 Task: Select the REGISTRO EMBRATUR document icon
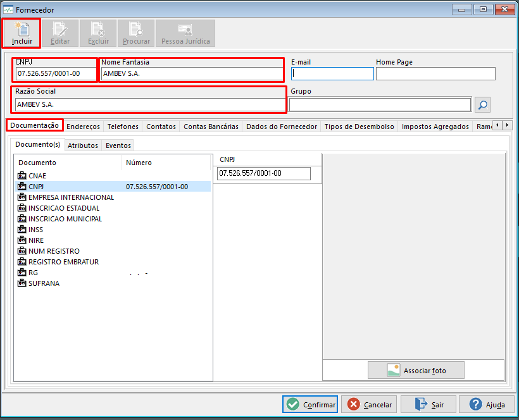pos(22,262)
